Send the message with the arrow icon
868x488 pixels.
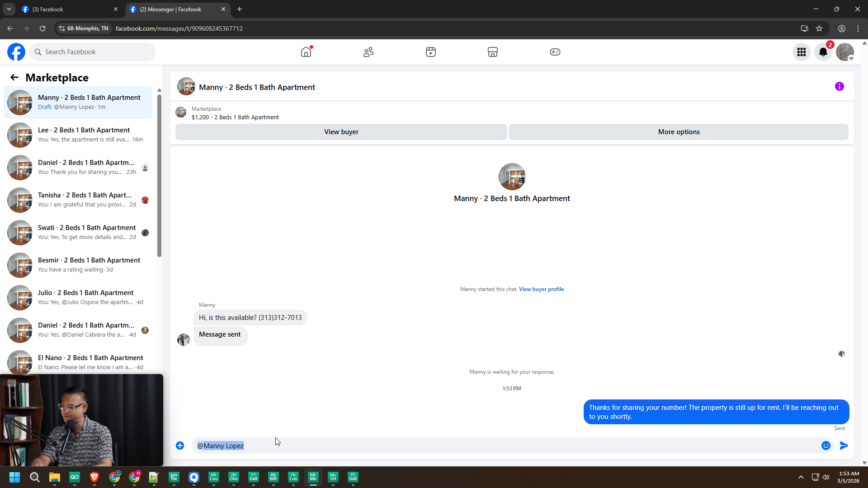844,446
